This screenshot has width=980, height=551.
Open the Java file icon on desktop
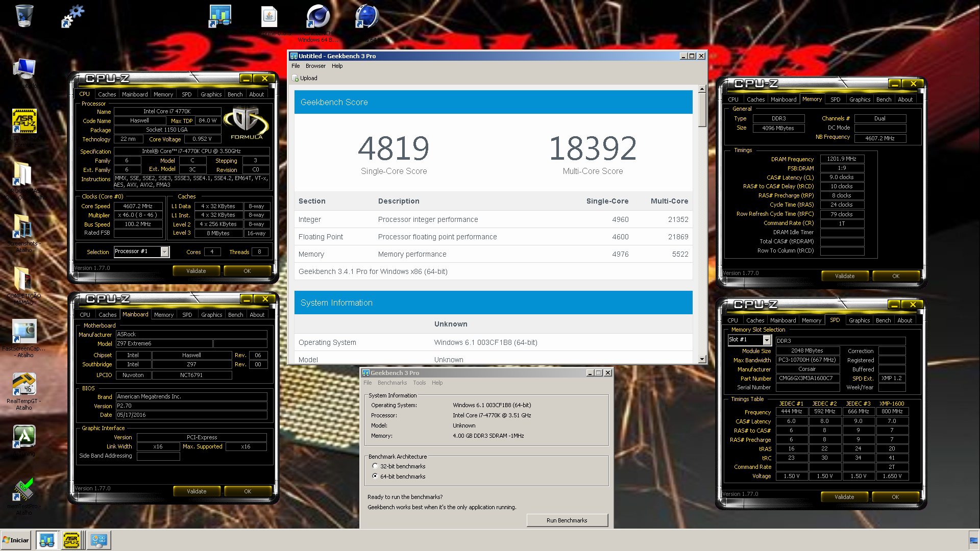(269, 17)
